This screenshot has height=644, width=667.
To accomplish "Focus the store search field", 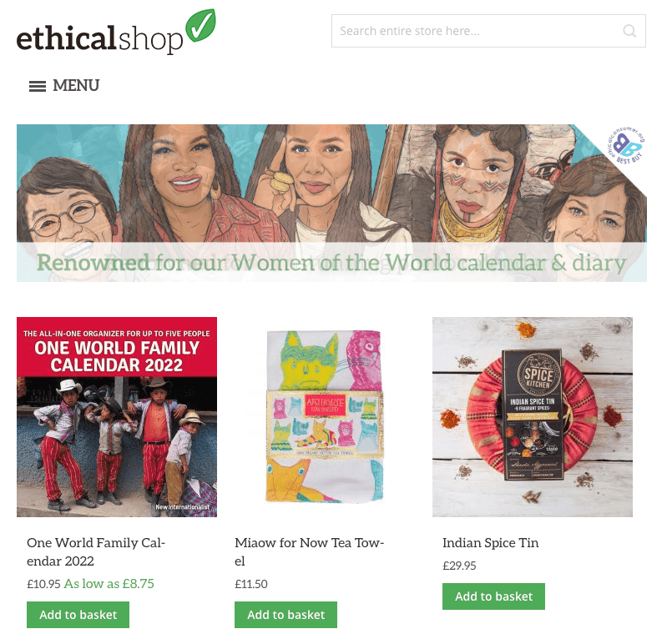I will [x=488, y=31].
